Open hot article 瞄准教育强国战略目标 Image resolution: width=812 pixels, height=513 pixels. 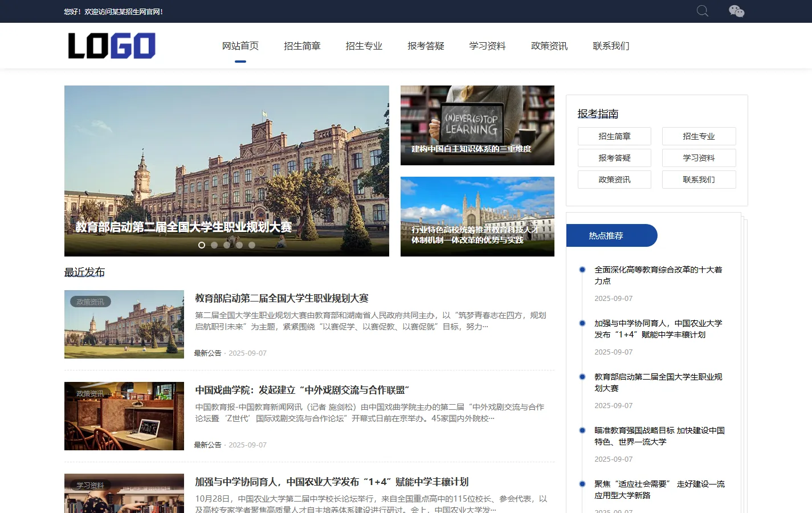[659, 436]
